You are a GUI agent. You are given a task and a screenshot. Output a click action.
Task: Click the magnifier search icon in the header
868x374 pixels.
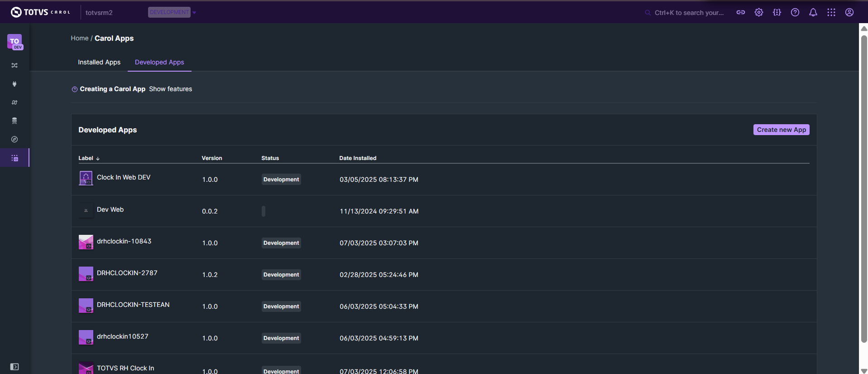coord(648,13)
